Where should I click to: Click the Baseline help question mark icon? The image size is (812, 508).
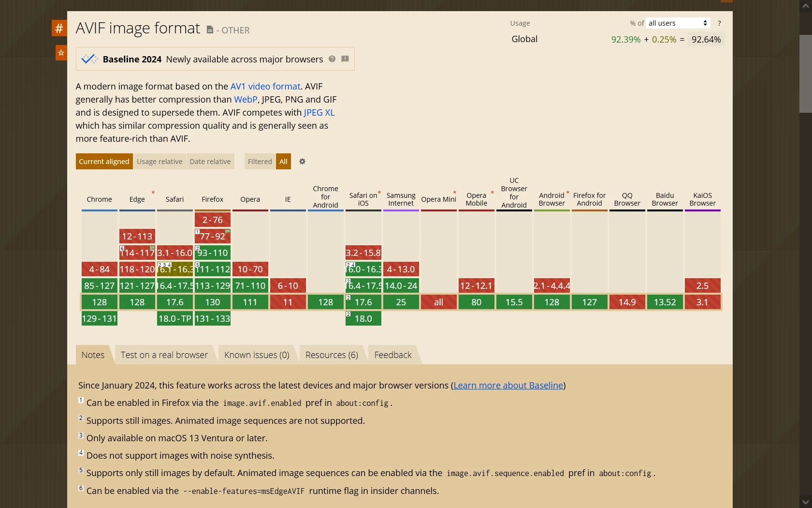click(332, 59)
